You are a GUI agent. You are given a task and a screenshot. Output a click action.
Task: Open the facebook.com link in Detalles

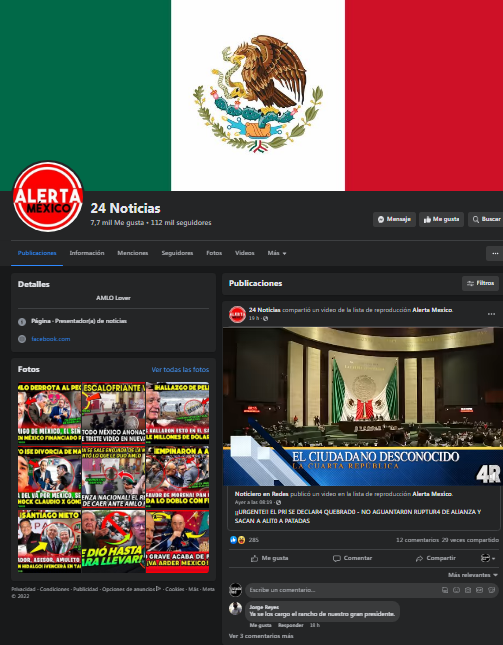[x=51, y=339]
